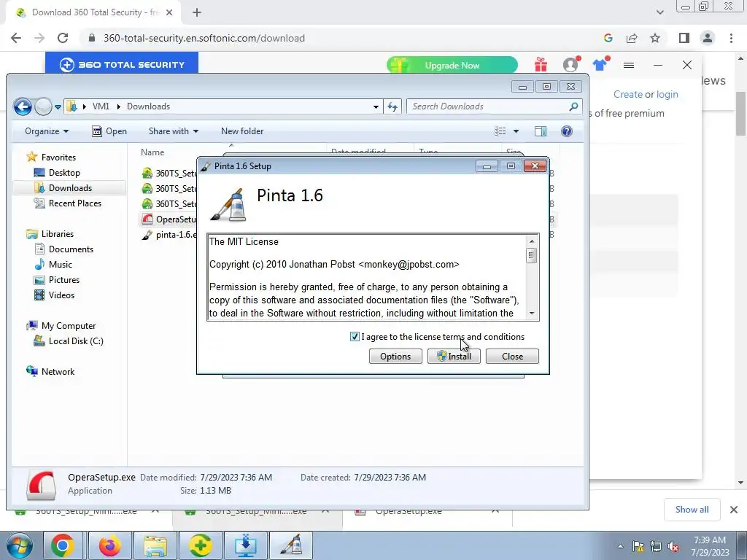
Task: Open Chrome three-dot menu
Action: point(731,38)
